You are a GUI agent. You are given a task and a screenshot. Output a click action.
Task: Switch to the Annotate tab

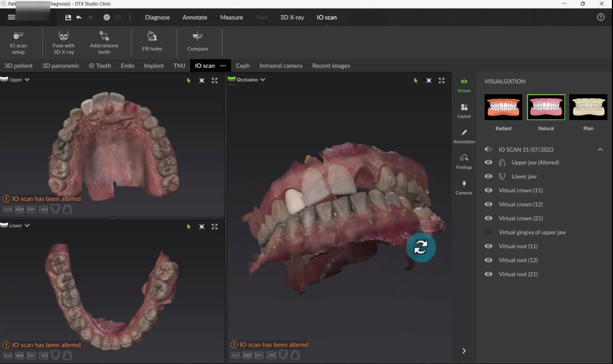pyautogui.click(x=195, y=17)
